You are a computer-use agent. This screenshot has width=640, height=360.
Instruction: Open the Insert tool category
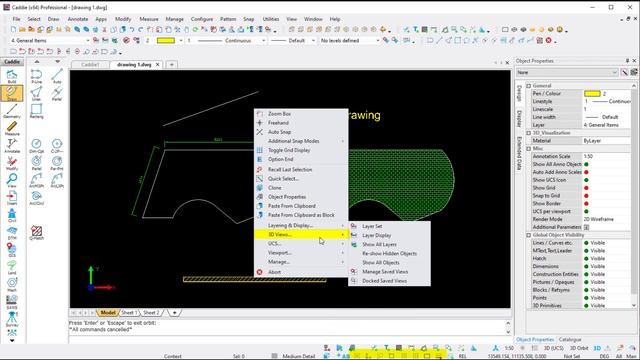pos(12,198)
